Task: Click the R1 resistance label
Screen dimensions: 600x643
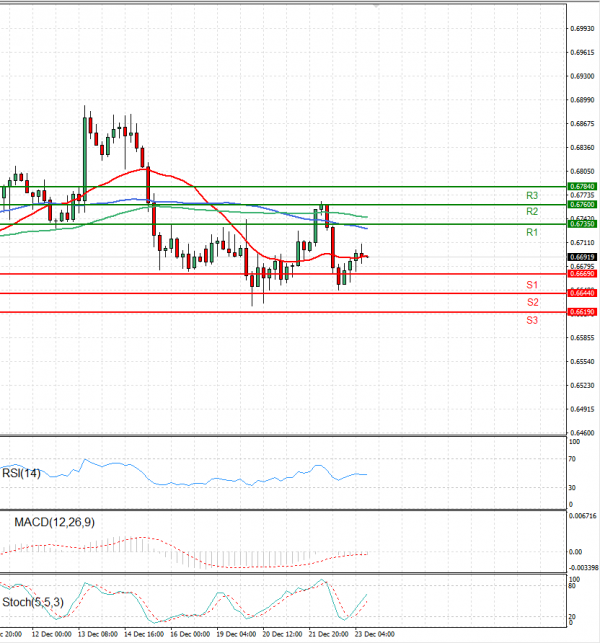Action: click(532, 233)
